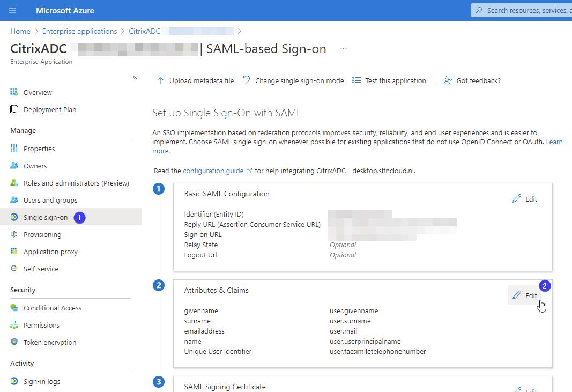Click the Permissions hierarchy icon
This screenshot has width=572, height=392.
tap(14, 324)
